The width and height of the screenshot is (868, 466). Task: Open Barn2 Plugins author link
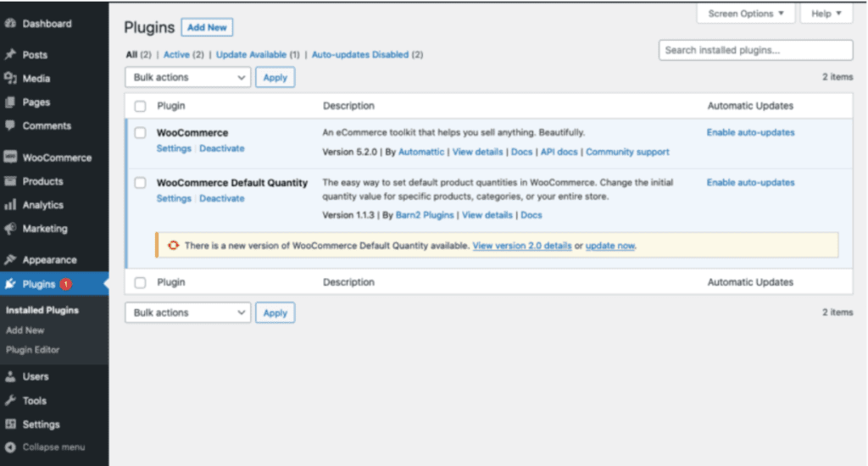pos(425,214)
